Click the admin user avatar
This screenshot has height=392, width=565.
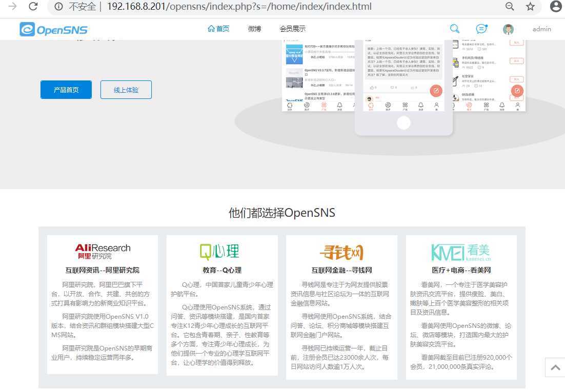509,29
